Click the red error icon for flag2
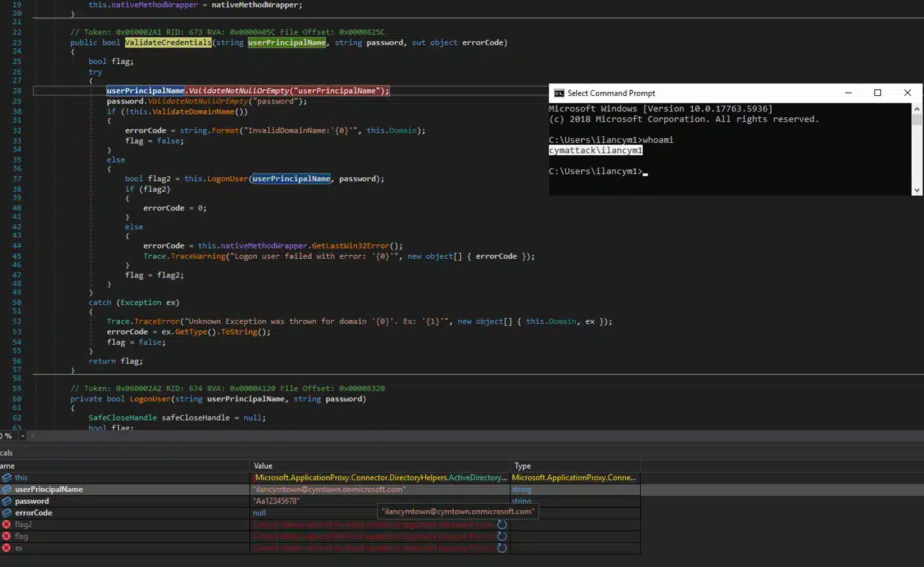924x567 pixels. click(x=7, y=525)
